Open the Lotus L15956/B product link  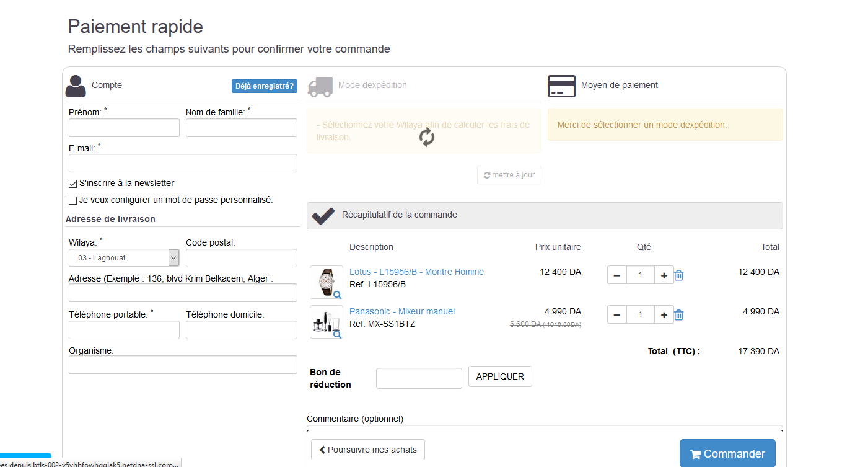[416, 272]
